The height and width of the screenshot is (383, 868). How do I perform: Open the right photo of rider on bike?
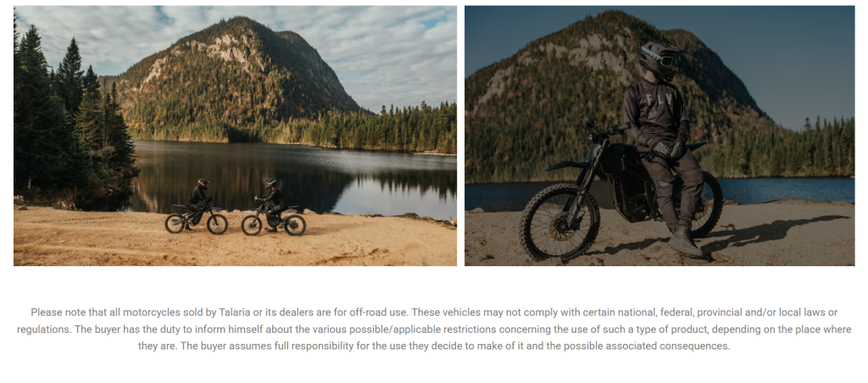pyautogui.click(x=659, y=136)
